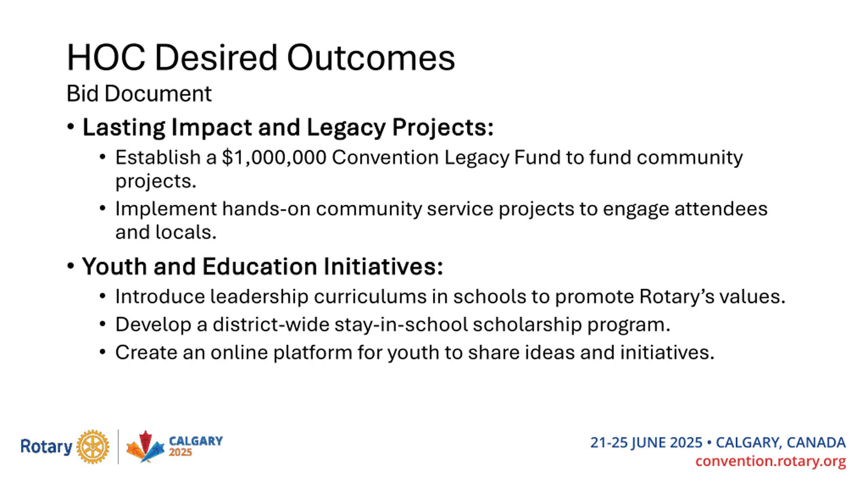Viewport: 868px width, 488px height.
Task: Click the bullet dot before Lasting Impact
Action: [71, 127]
